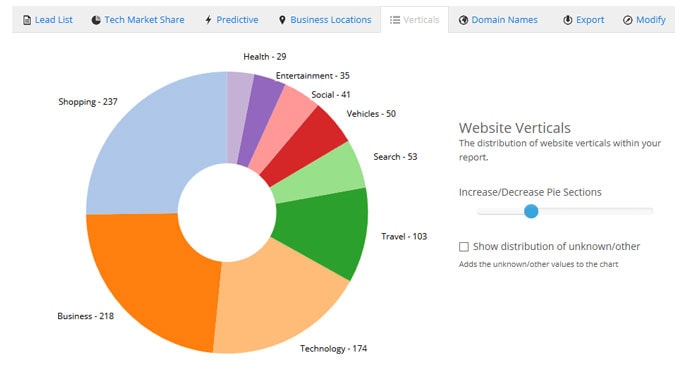Click the Tech Market Share pie icon
The height and width of the screenshot is (366, 686).
[96, 20]
